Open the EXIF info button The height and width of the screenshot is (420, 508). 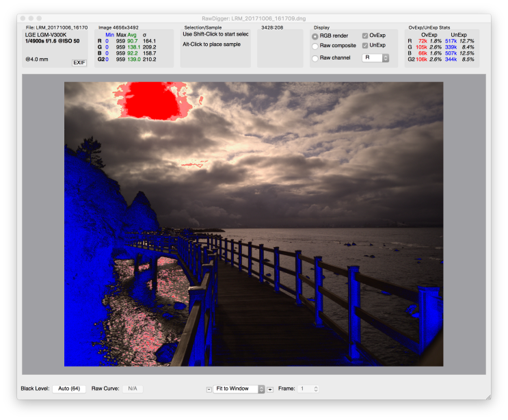pyautogui.click(x=79, y=62)
